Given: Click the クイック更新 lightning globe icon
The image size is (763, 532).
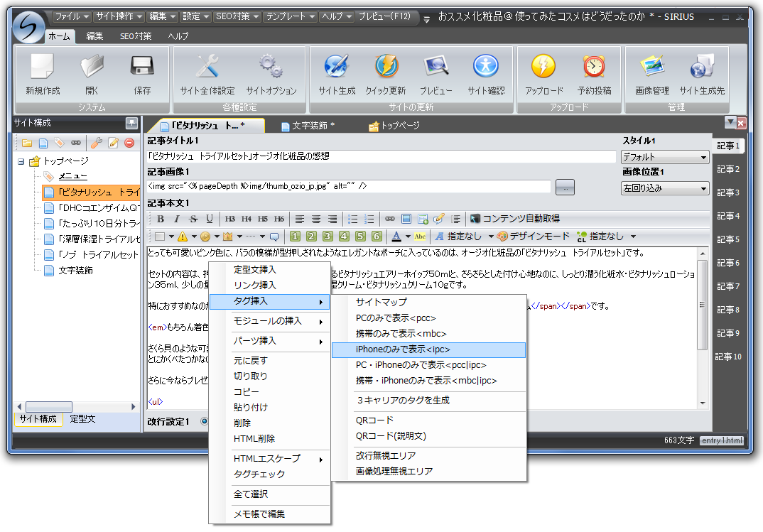Looking at the screenshot, I should click(x=386, y=66).
